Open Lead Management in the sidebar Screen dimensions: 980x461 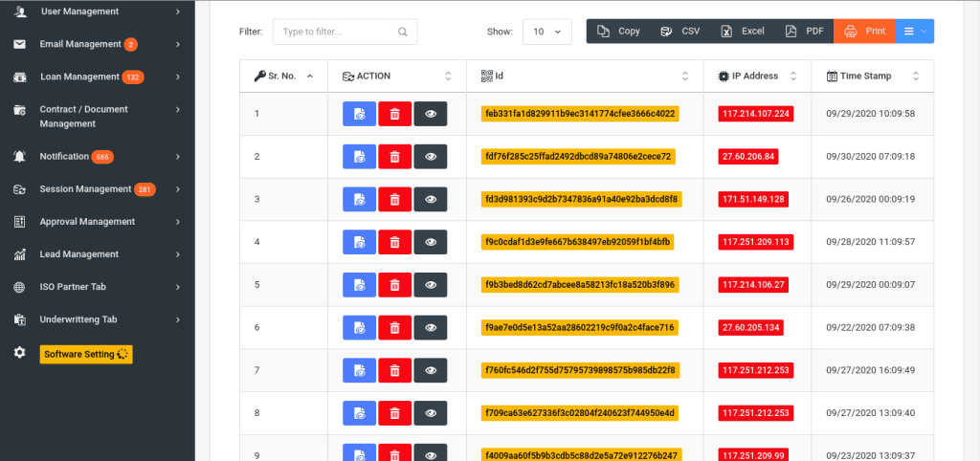[x=96, y=254]
